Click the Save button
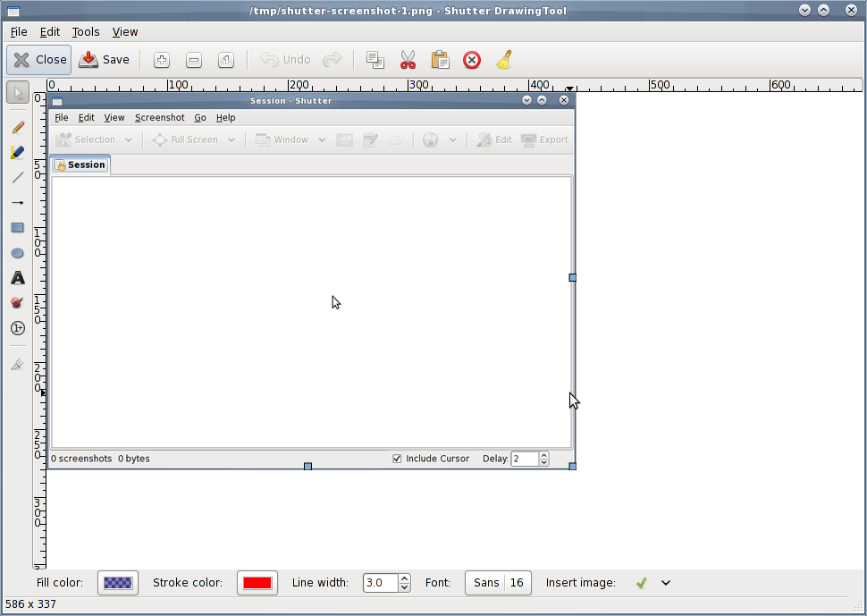The width and height of the screenshot is (867, 616). click(105, 59)
